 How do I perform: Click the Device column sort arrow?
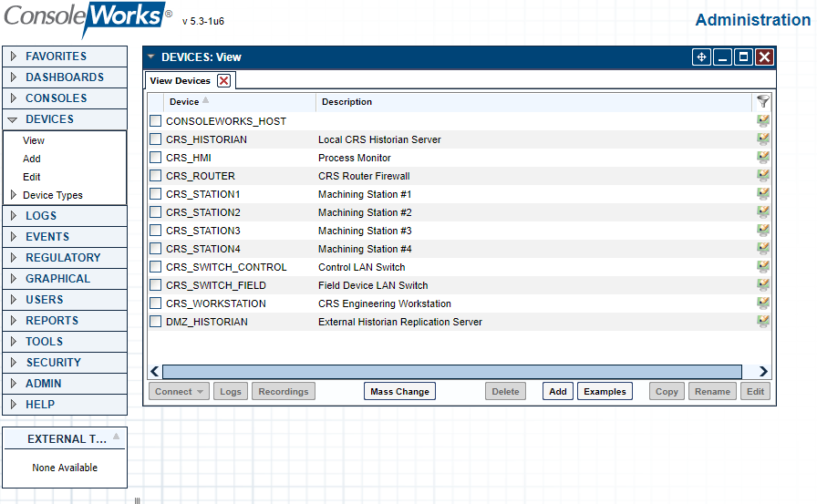click(206, 100)
